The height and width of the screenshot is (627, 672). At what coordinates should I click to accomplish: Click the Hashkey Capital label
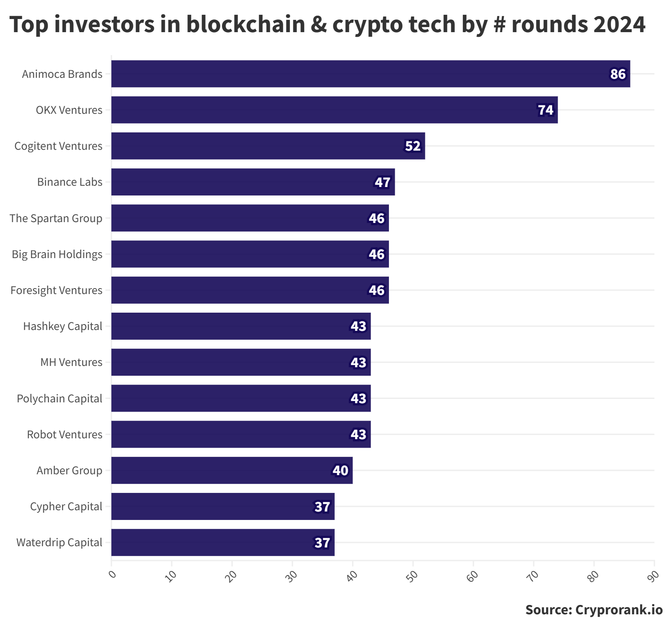[x=63, y=326]
